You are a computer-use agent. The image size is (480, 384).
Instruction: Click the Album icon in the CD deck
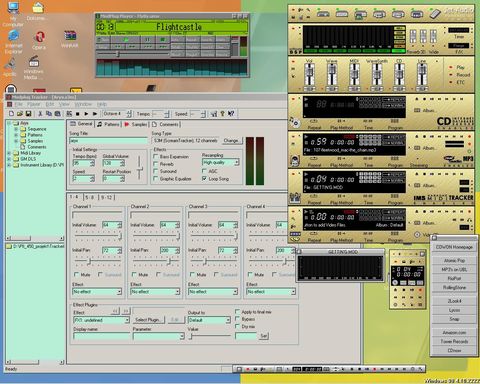(417, 110)
